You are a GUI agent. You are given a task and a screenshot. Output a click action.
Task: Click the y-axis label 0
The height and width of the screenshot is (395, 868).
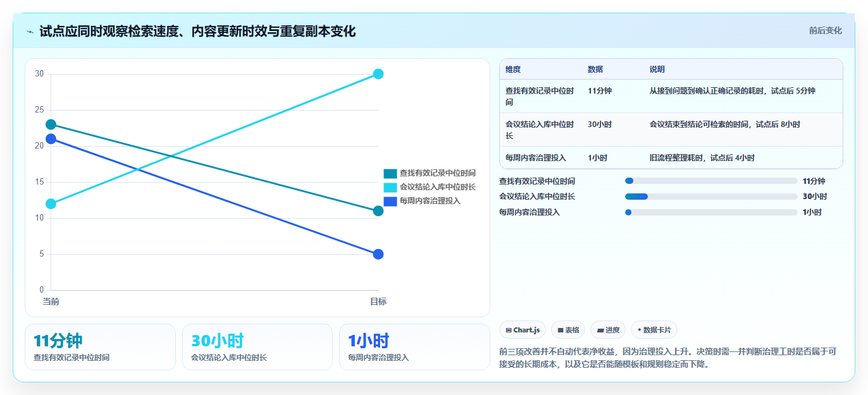pos(42,290)
